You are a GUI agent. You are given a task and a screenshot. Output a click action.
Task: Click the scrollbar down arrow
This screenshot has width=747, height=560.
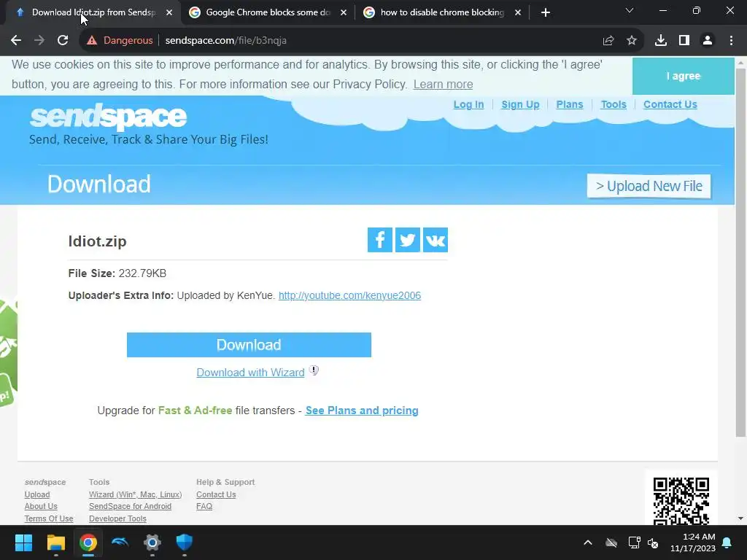[740, 518]
